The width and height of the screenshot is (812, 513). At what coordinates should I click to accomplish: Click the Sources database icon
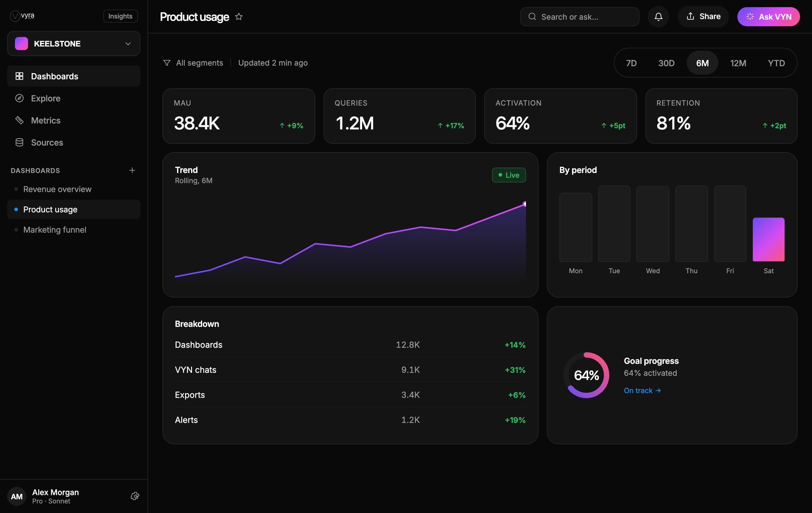click(19, 143)
